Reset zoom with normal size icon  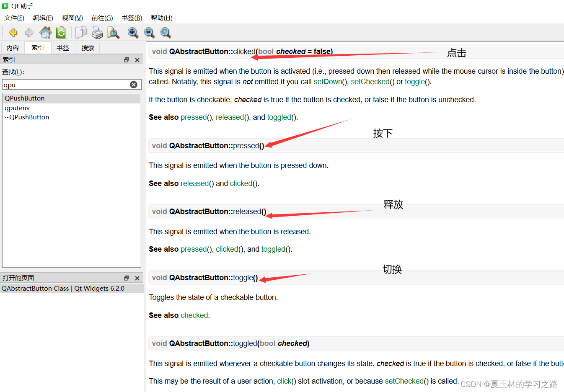pyautogui.click(x=166, y=33)
